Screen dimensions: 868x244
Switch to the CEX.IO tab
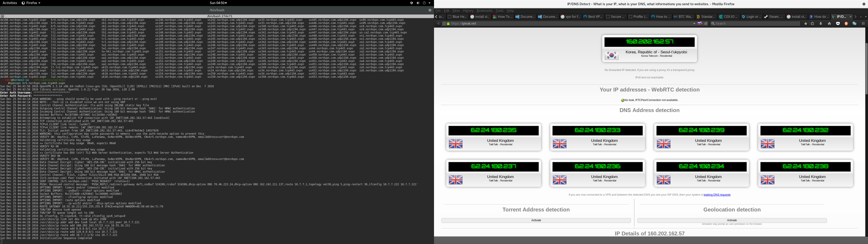pos(729,17)
